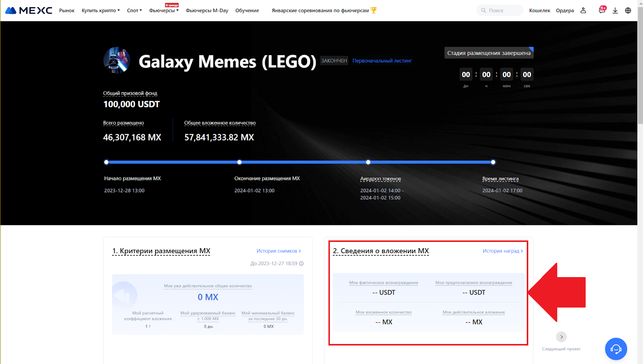Open the language globe icon
This screenshot has width=643, height=364.
pyautogui.click(x=628, y=10)
